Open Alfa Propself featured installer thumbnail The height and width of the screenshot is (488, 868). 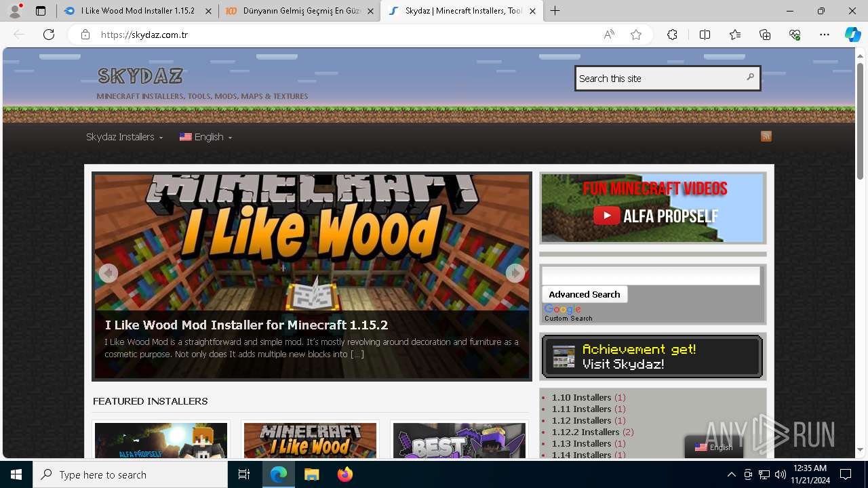(x=161, y=439)
